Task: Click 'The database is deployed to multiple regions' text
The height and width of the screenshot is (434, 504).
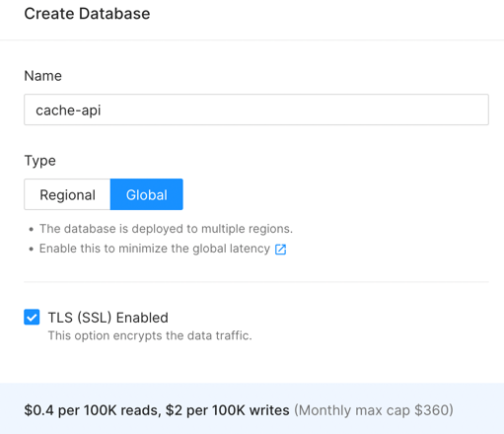Action: coord(166,229)
